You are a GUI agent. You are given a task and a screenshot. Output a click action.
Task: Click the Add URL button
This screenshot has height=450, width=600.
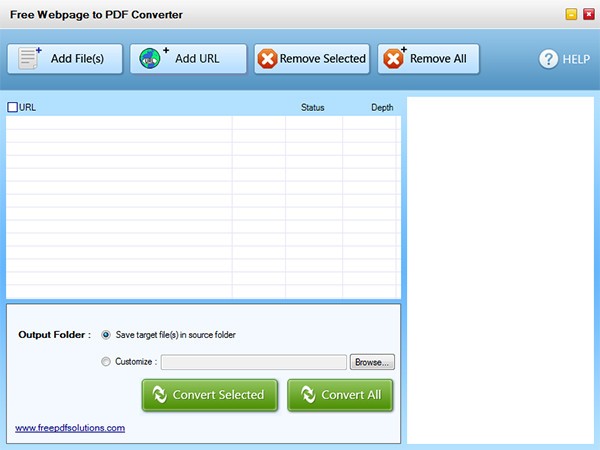pyautogui.click(x=188, y=59)
